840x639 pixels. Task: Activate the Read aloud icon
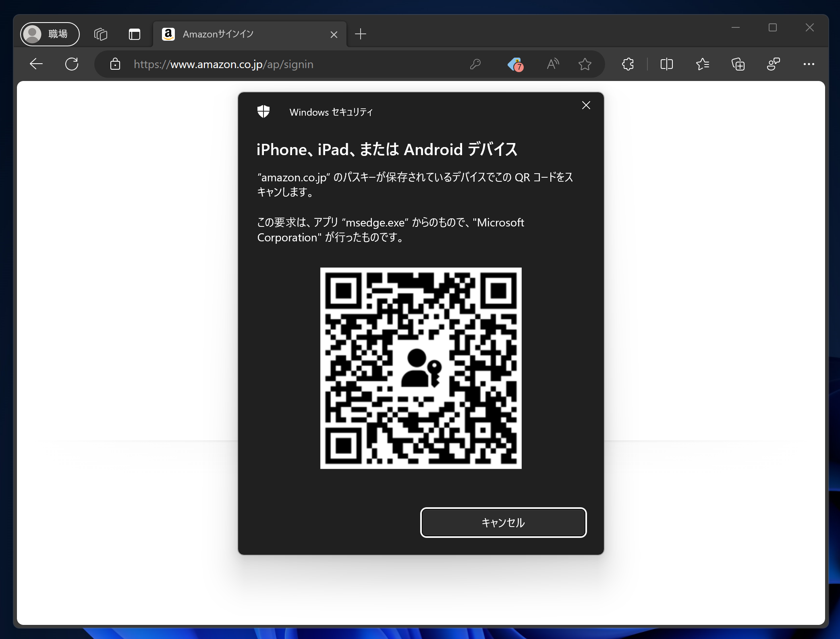pyautogui.click(x=553, y=64)
